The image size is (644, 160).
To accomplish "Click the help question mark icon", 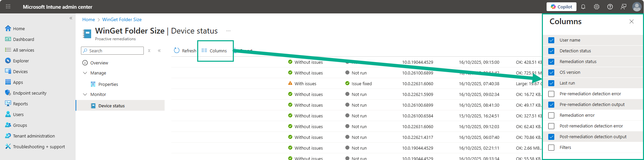I will (610, 7).
